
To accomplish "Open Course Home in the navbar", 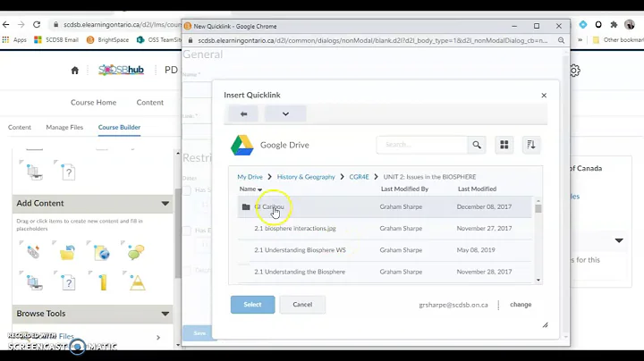I will coord(93,102).
